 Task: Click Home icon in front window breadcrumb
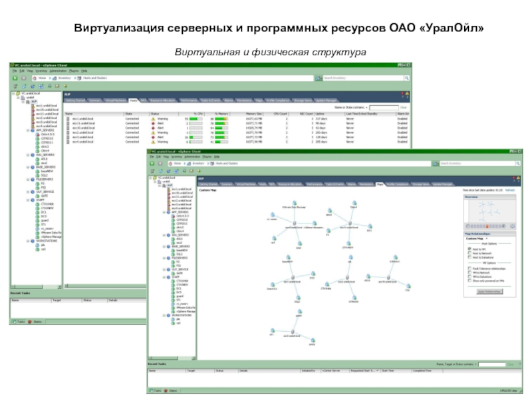coord(171,164)
